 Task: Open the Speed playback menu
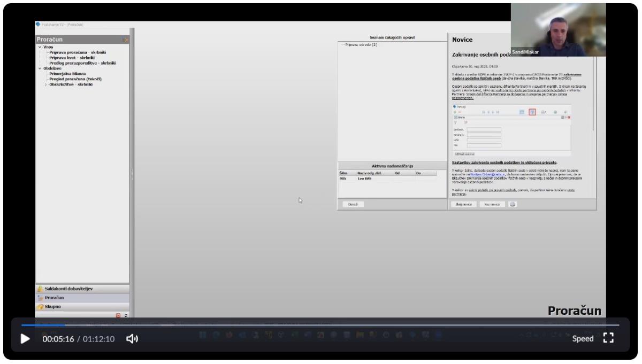583,338
